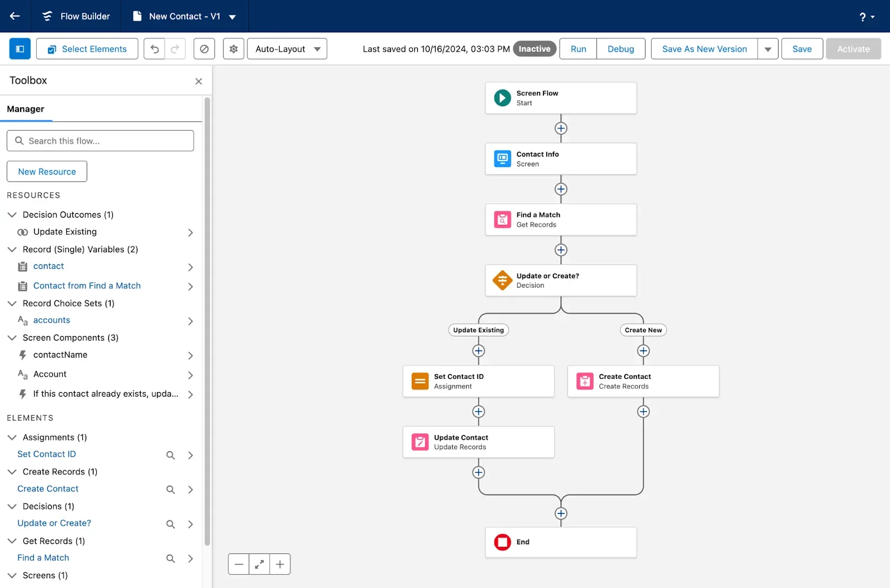Click Save As New Version
This screenshot has height=588, width=890.
coord(704,49)
